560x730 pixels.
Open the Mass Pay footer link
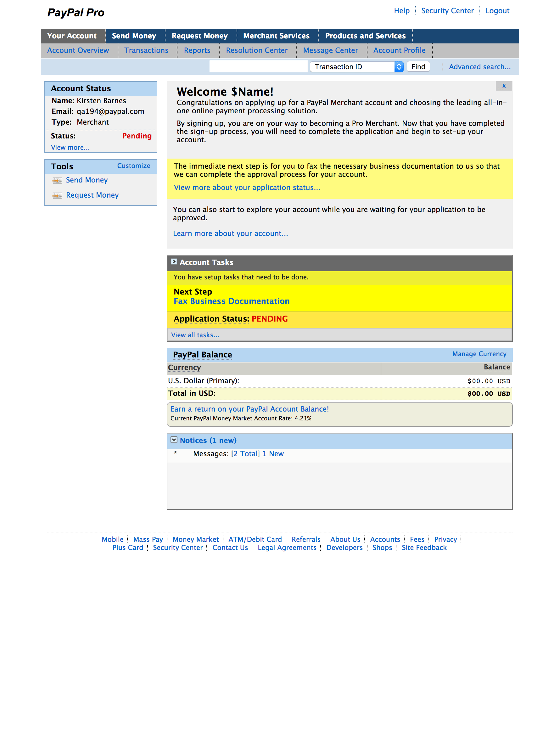[x=148, y=539]
